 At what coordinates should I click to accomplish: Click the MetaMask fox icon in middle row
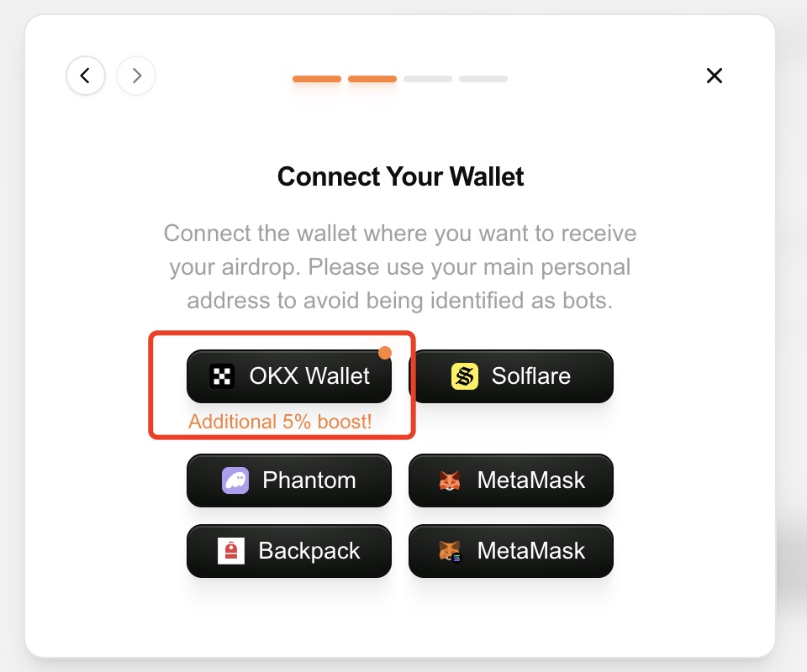pyautogui.click(x=450, y=480)
